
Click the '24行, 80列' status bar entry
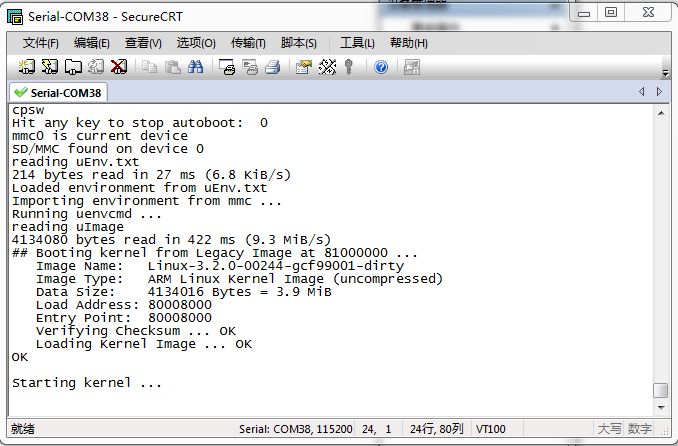tap(437, 429)
